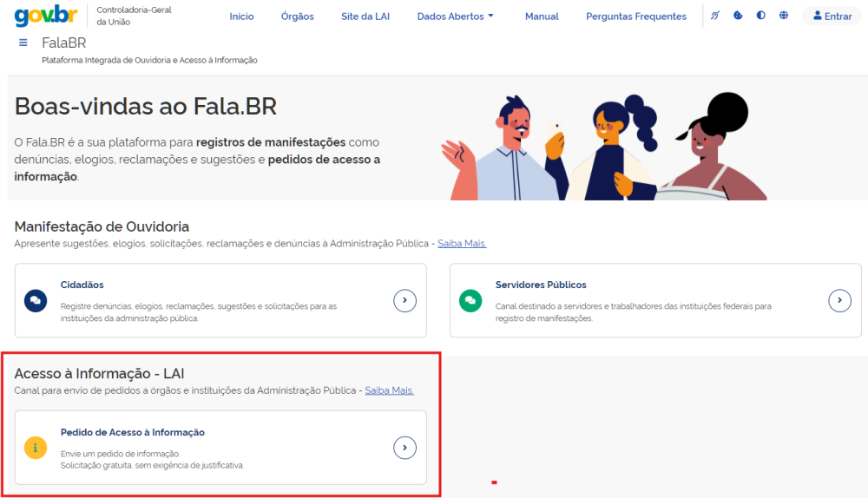The height and width of the screenshot is (498, 868).
Task: Open Perguntas Frequentes in the top menu
Action: tap(636, 16)
